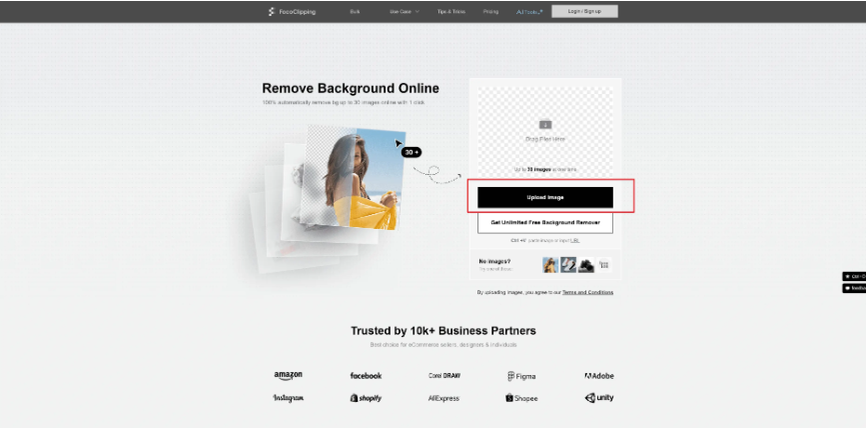Click Get Unlimited Free Background Remover
This screenshot has height=431, width=868.
pyautogui.click(x=545, y=223)
